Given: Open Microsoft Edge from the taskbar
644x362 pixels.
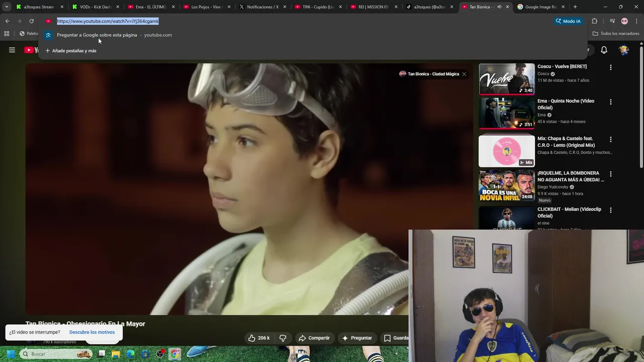Looking at the screenshot, I should [x=131, y=354].
